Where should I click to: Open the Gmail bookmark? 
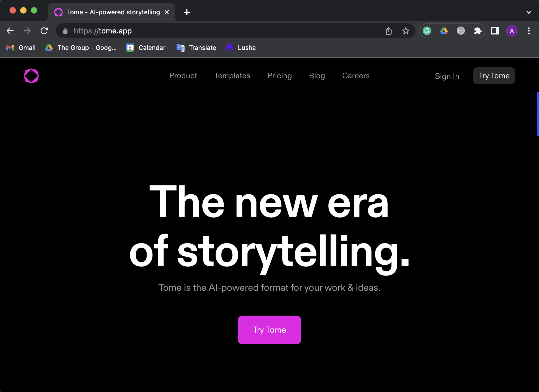pos(21,48)
